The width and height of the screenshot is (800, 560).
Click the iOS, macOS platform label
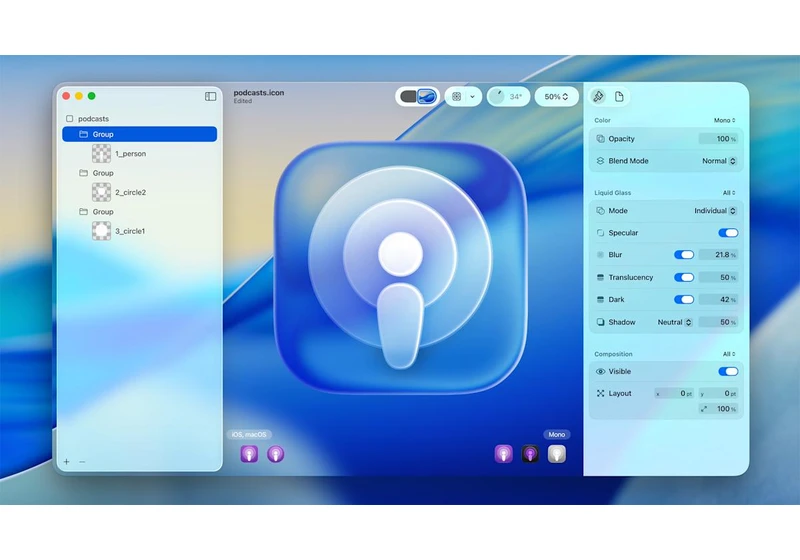click(x=249, y=435)
